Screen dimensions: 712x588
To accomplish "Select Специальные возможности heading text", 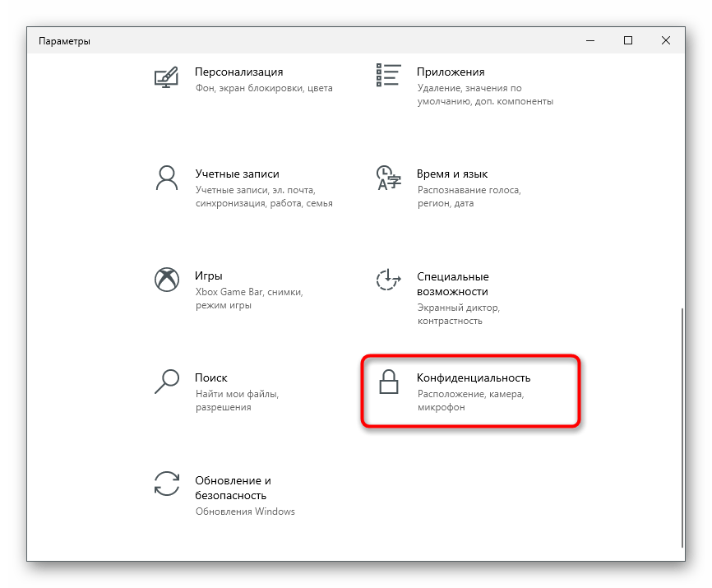I will point(453,284).
